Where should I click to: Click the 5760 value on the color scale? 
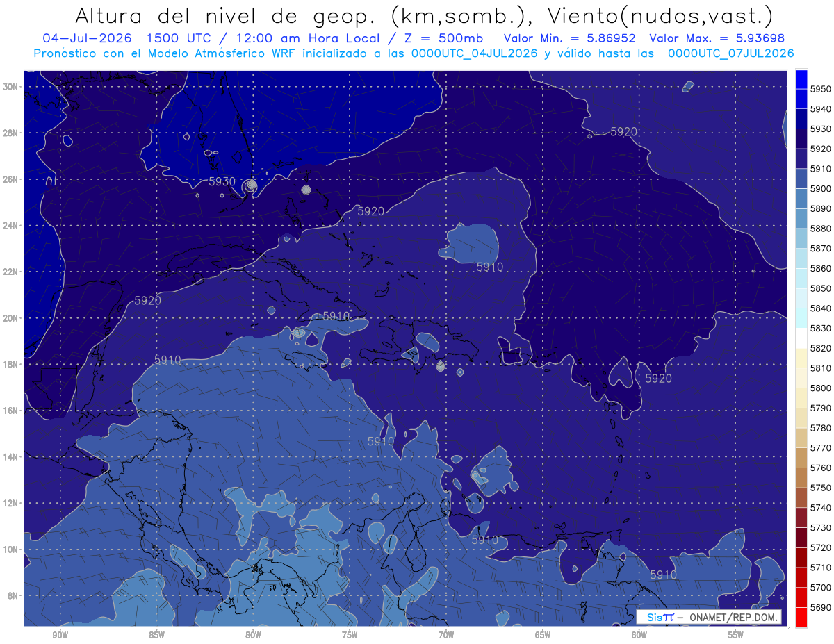pos(821,468)
